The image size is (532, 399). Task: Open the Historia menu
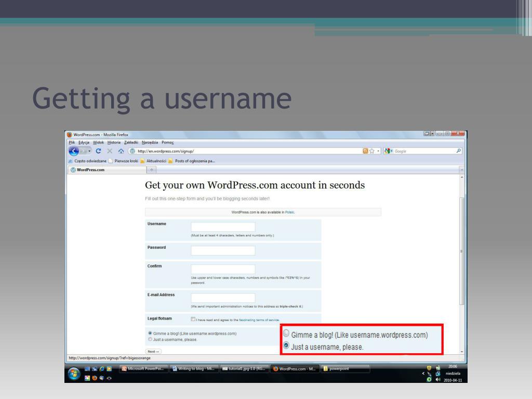point(114,142)
